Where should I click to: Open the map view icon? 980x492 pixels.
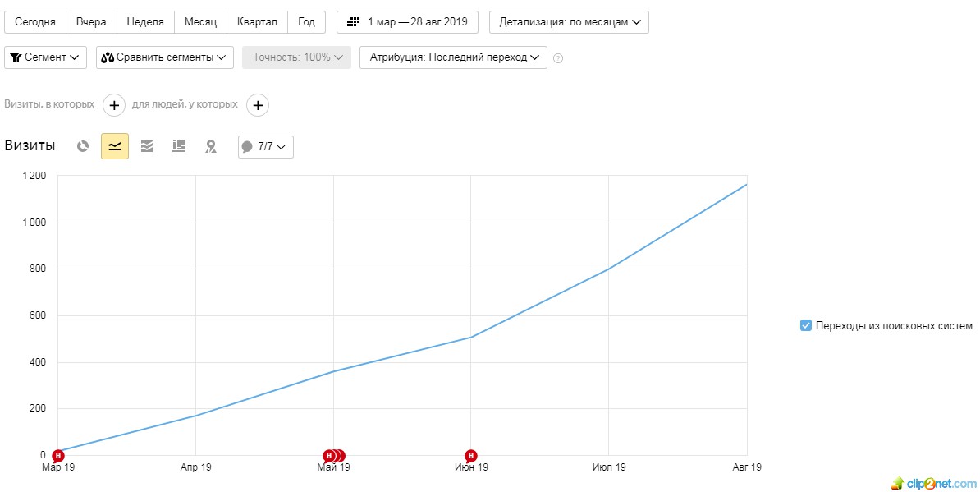[211, 146]
